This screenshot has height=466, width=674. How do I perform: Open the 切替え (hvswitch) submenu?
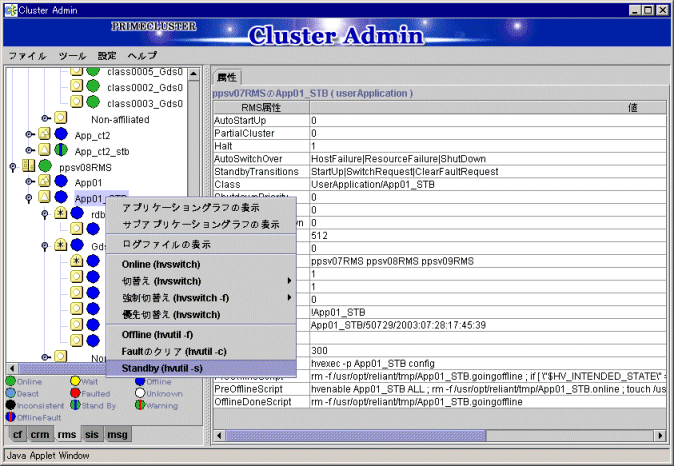coord(201,281)
